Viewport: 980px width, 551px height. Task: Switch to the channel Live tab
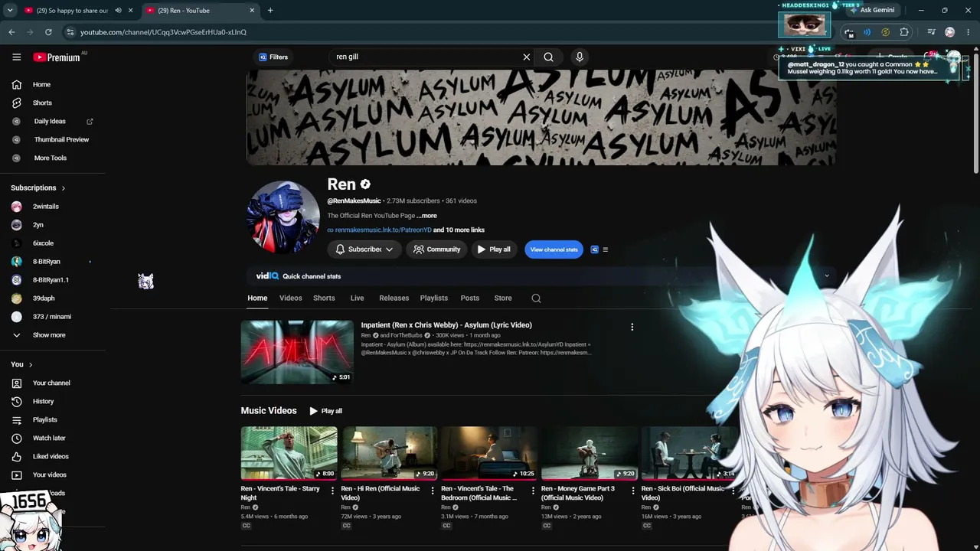coord(357,298)
